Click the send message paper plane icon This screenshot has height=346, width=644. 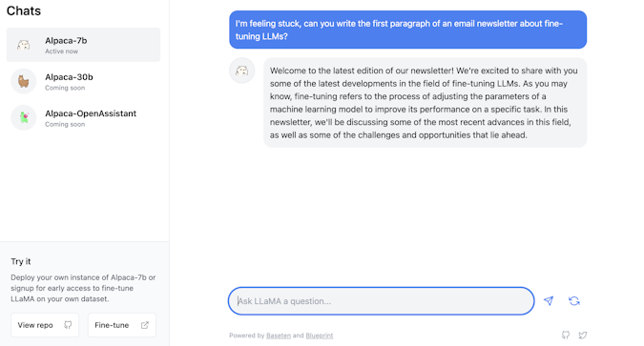click(549, 301)
